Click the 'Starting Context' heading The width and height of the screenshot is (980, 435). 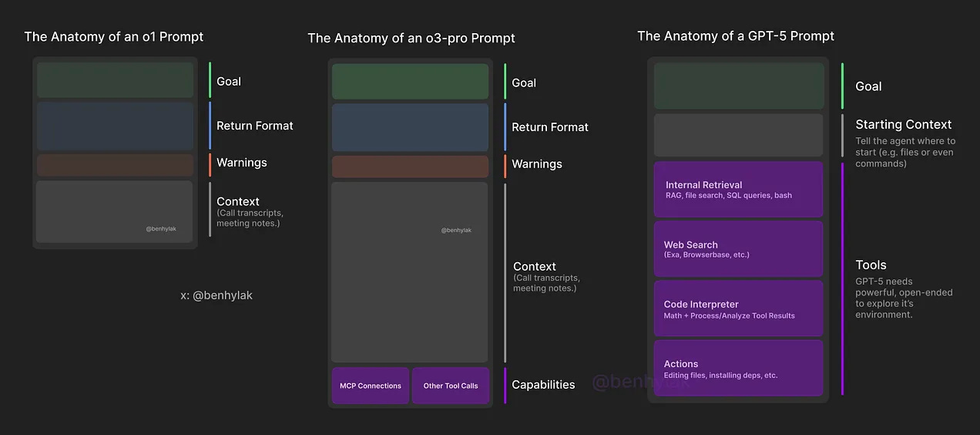tap(904, 124)
